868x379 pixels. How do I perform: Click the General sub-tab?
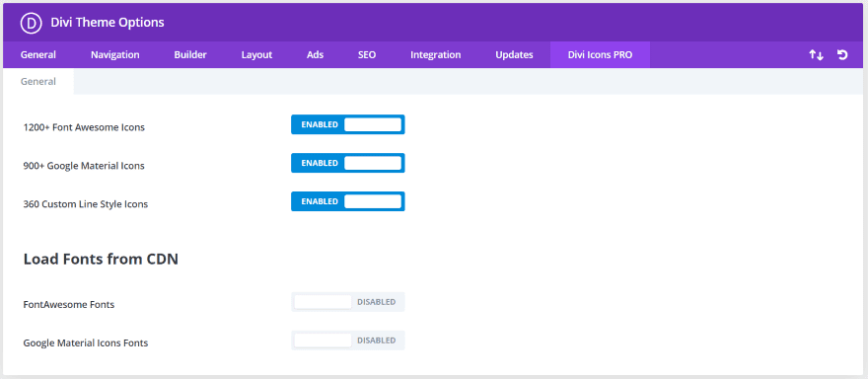(x=38, y=82)
